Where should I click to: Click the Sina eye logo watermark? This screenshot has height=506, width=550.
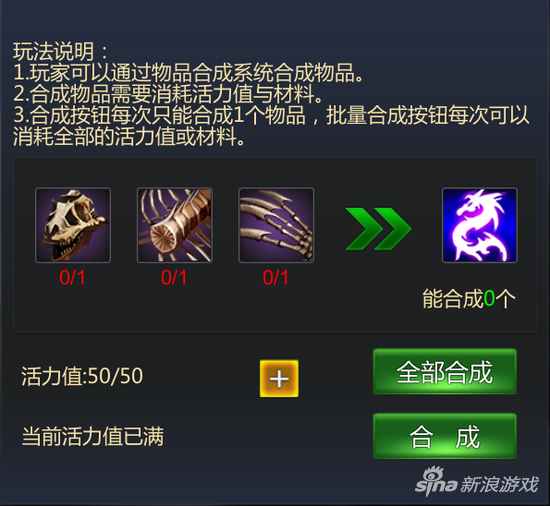(x=437, y=481)
